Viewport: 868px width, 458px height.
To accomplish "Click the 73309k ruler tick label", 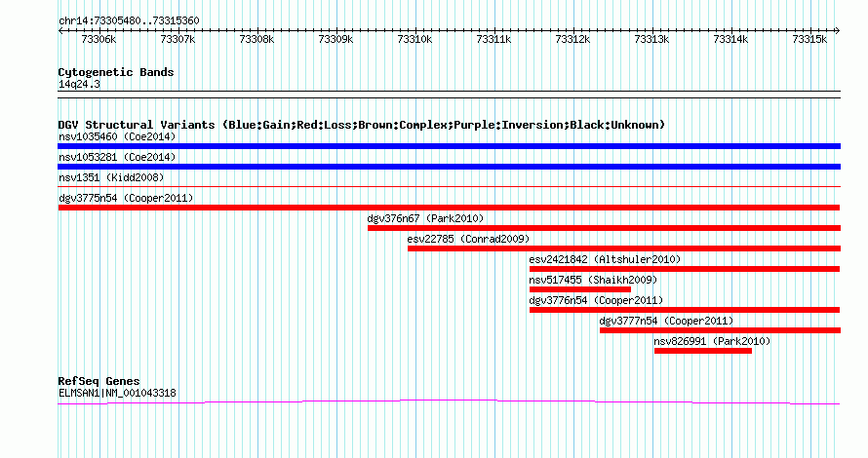I will [x=336, y=39].
